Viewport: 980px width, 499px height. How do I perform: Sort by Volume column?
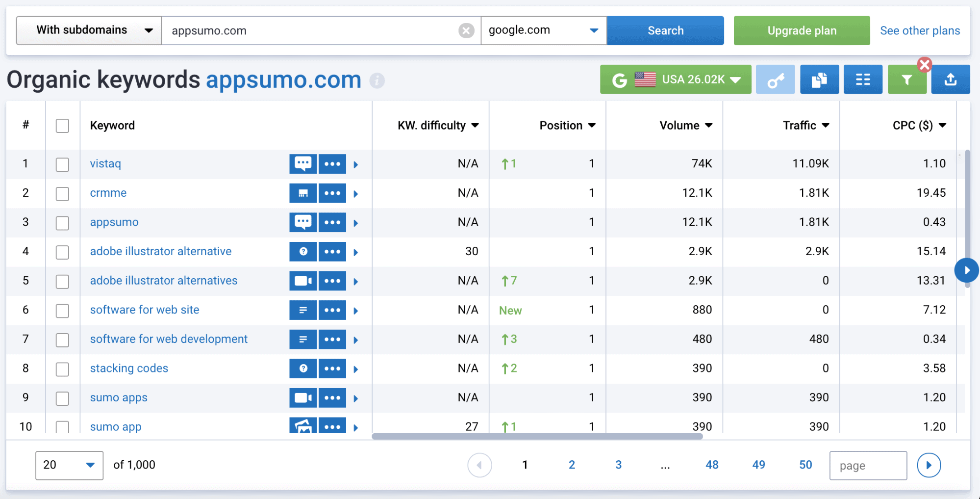point(686,126)
